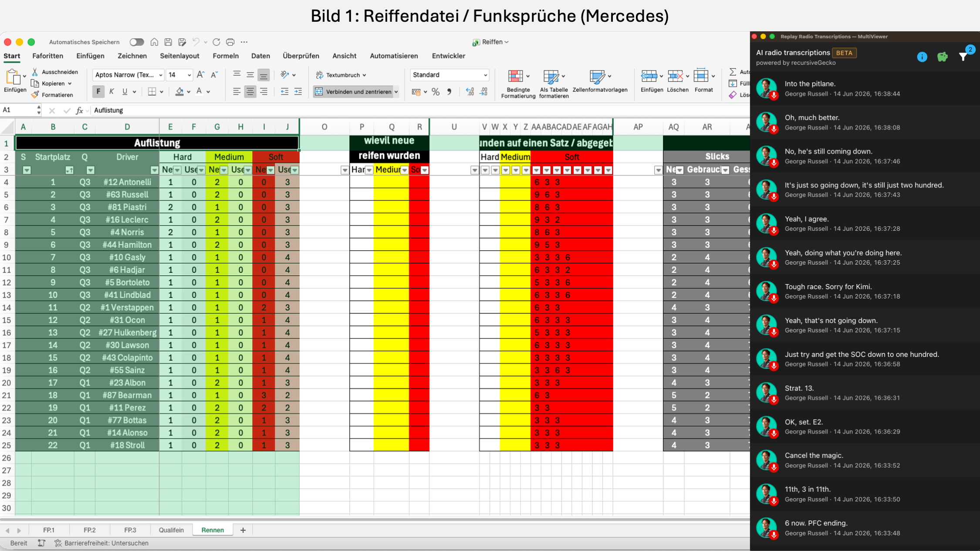This screenshot has width=980, height=551.
Task: Switch to the Formeln ribbon tab
Action: click(x=226, y=56)
